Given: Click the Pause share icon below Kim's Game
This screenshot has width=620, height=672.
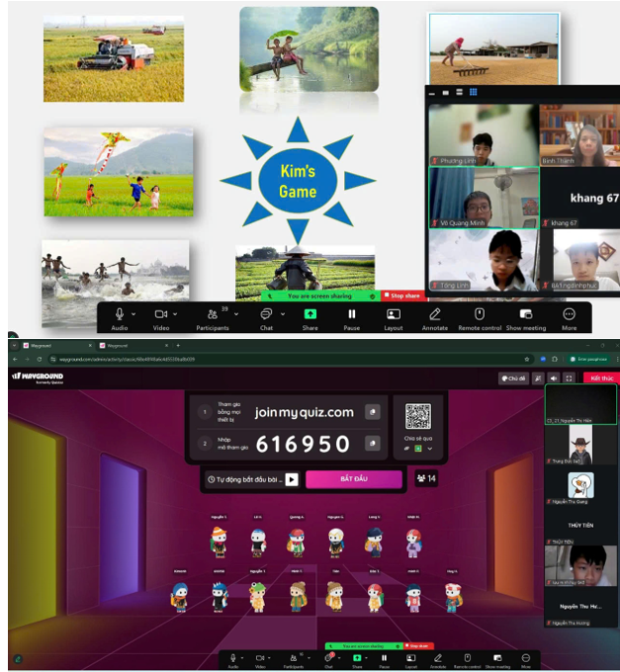Looking at the screenshot, I should pos(351,314).
